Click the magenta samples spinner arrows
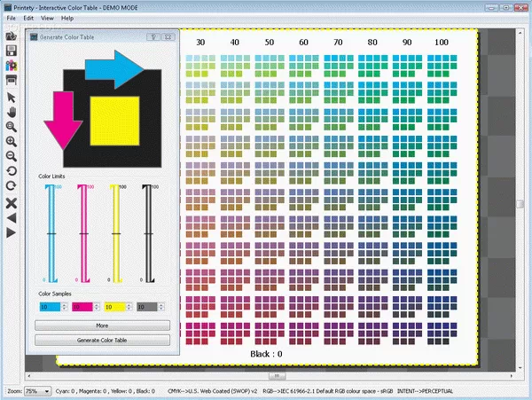The height and width of the screenshot is (400, 532). click(97, 307)
